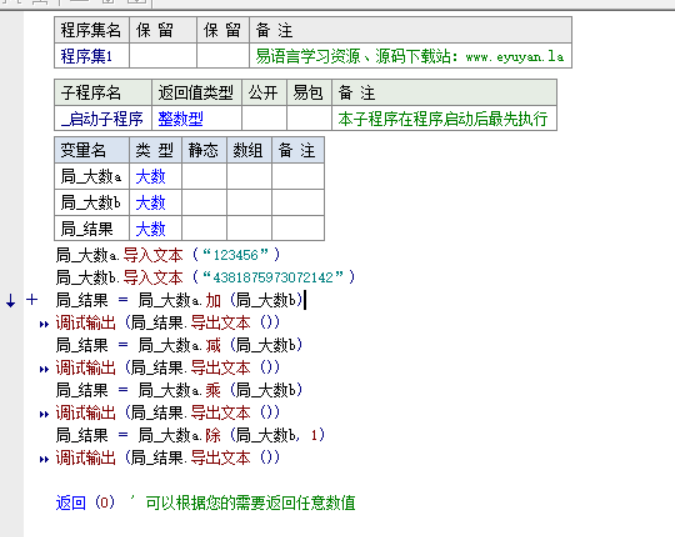Viewport: 675px width, 537px height.
Task: Click the 大数 type of 局_大数a
Action: pyautogui.click(x=156, y=176)
